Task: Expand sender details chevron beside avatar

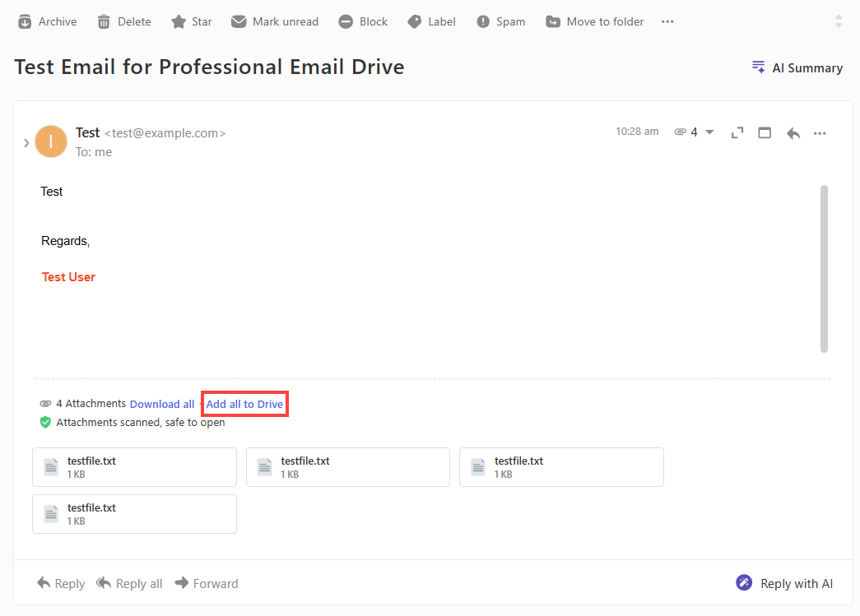Action: pyautogui.click(x=26, y=143)
